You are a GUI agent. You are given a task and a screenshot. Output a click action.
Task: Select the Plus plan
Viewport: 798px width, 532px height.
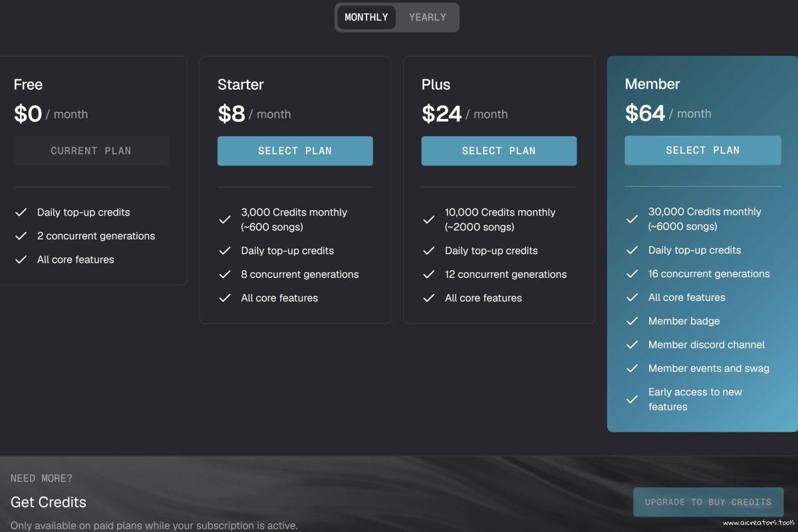499,151
